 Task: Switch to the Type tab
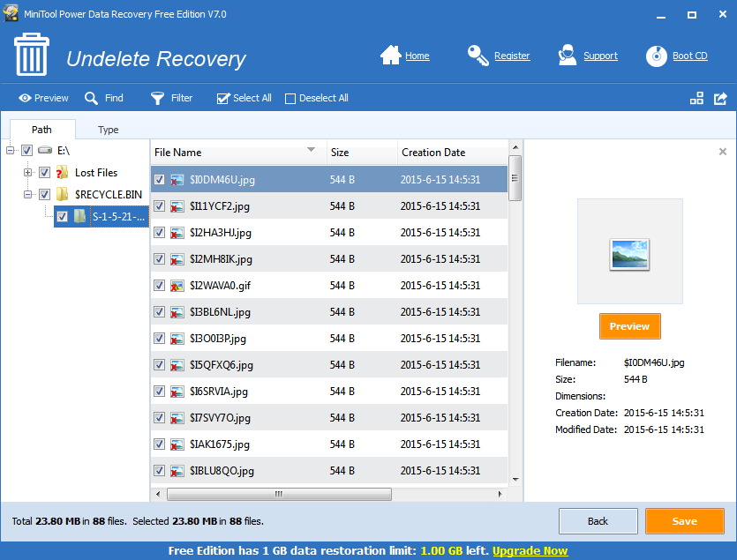(108, 130)
